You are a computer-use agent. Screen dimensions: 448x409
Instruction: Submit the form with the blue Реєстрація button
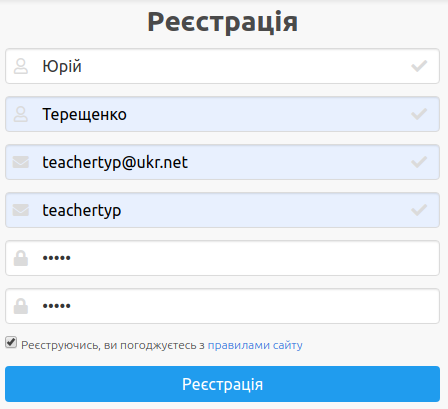point(222,384)
